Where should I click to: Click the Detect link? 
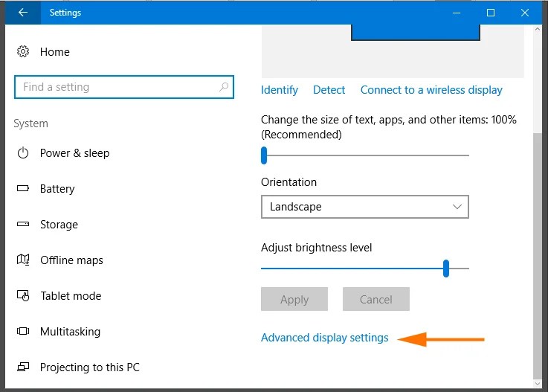(329, 90)
